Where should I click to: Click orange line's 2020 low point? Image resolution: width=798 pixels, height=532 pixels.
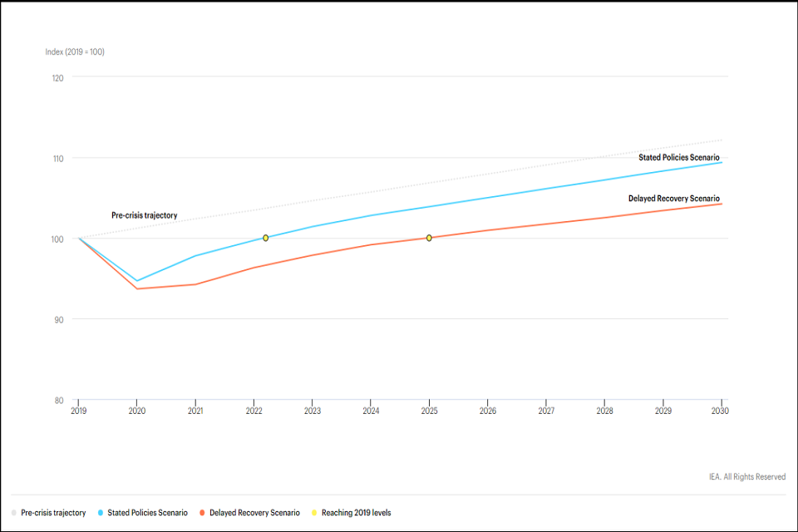137,288
